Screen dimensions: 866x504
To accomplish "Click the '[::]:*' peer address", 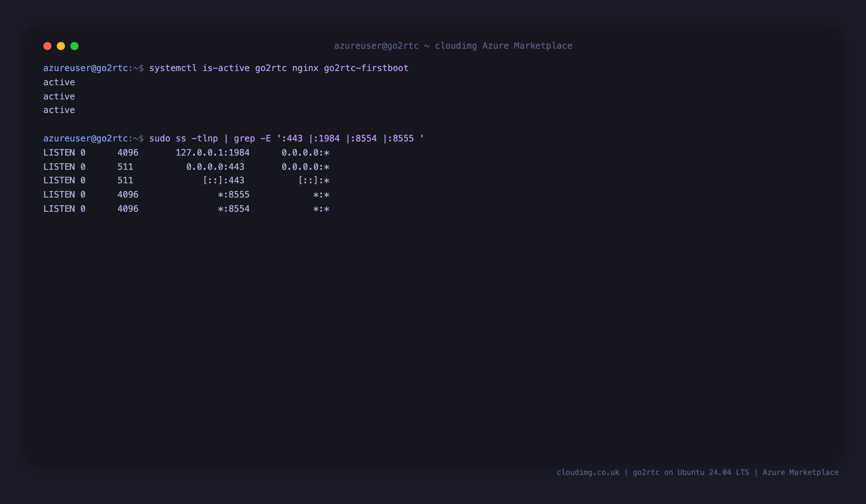I will point(314,180).
